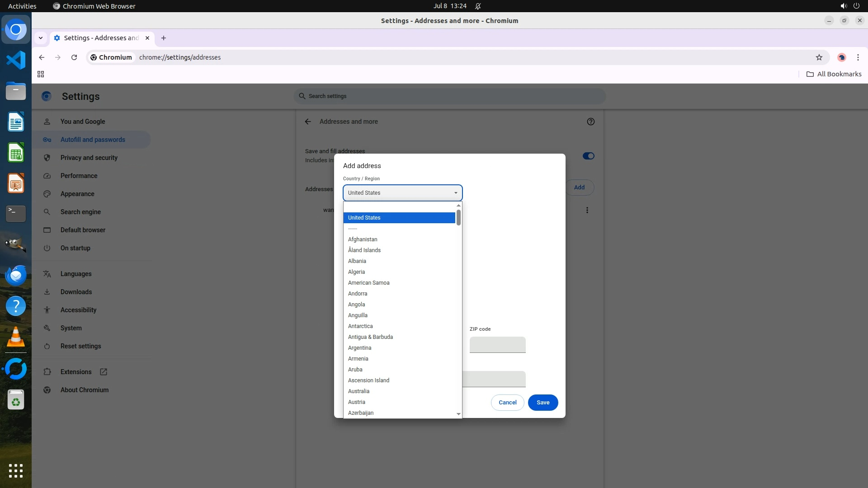Image resolution: width=868 pixels, height=488 pixels.
Task: Choose Argentina from country list
Action: 359,348
